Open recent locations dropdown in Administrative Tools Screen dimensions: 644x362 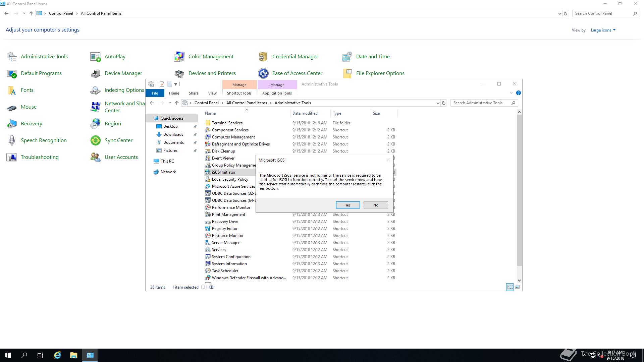coord(170,103)
